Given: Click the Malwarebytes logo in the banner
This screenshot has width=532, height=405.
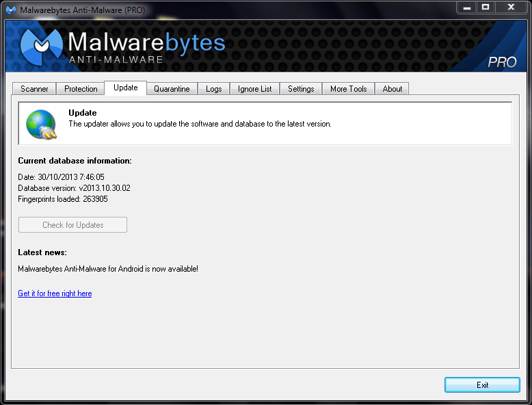Looking at the screenshot, I should [123, 47].
